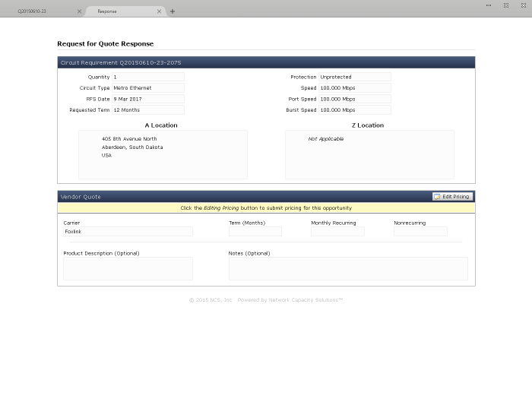Click the Notes (Optional) text area

(x=348, y=268)
